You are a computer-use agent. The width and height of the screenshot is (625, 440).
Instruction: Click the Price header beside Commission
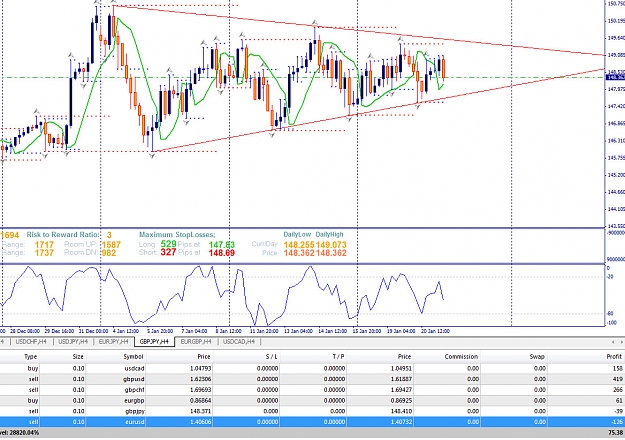(404, 356)
